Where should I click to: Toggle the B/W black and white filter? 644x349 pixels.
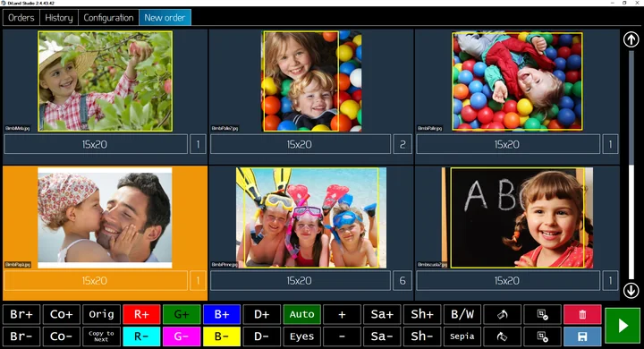click(x=462, y=314)
